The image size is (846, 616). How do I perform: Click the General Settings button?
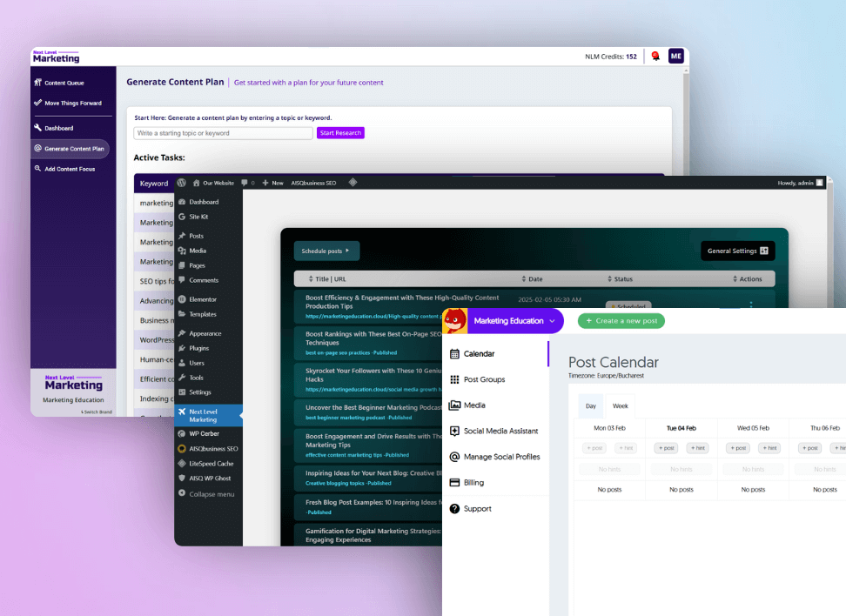coord(737,251)
